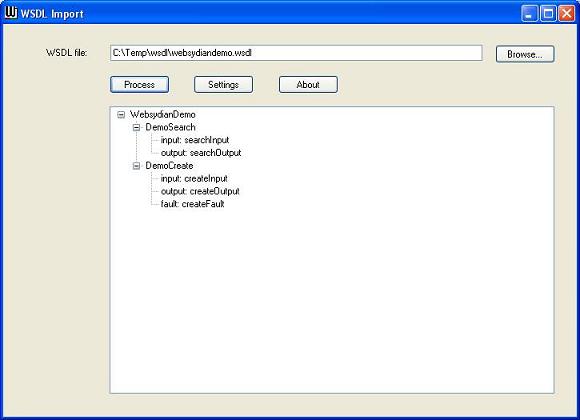Click into the WSDL file path field
The height and width of the screenshot is (420, 580).
296,53
